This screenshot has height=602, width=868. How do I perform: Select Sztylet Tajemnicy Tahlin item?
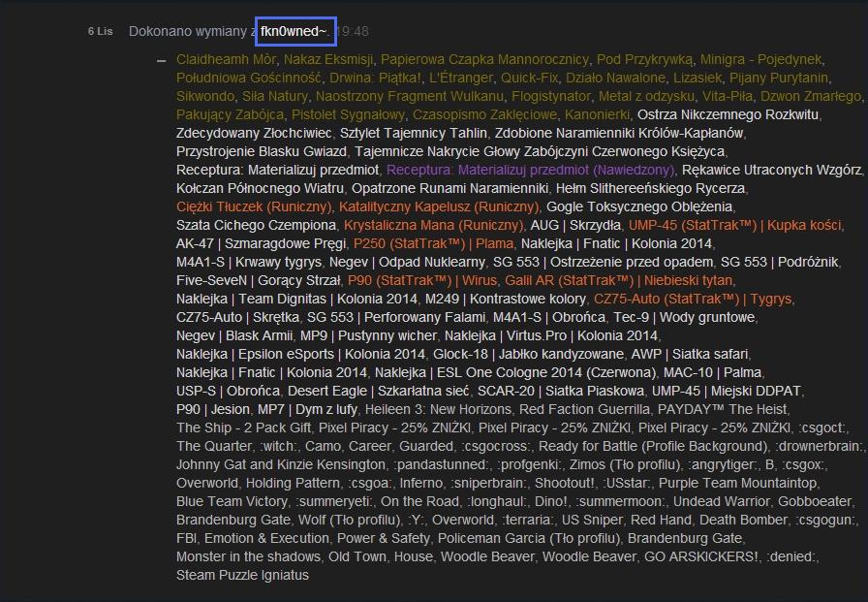pos(414,133)
